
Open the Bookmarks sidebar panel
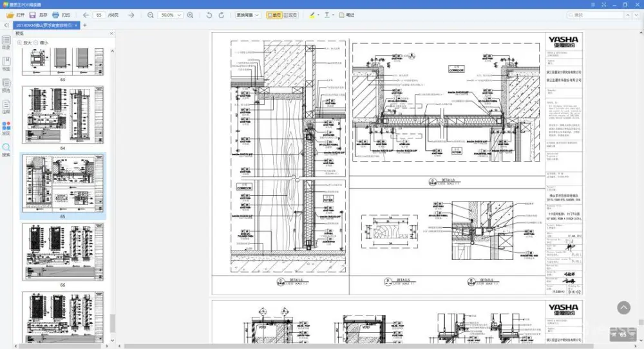[6, 62]
